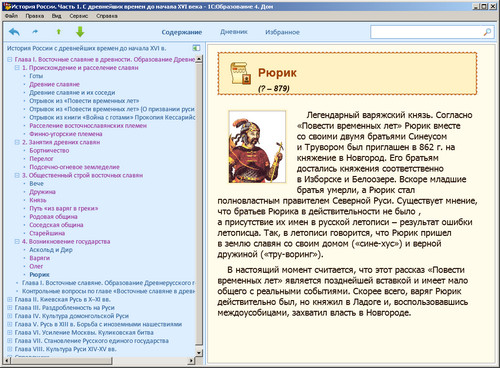Expand Глава IV. Культура домонгольской Руси
The width and height of the screenshot is (500, 368).
[x=10, y=316]
